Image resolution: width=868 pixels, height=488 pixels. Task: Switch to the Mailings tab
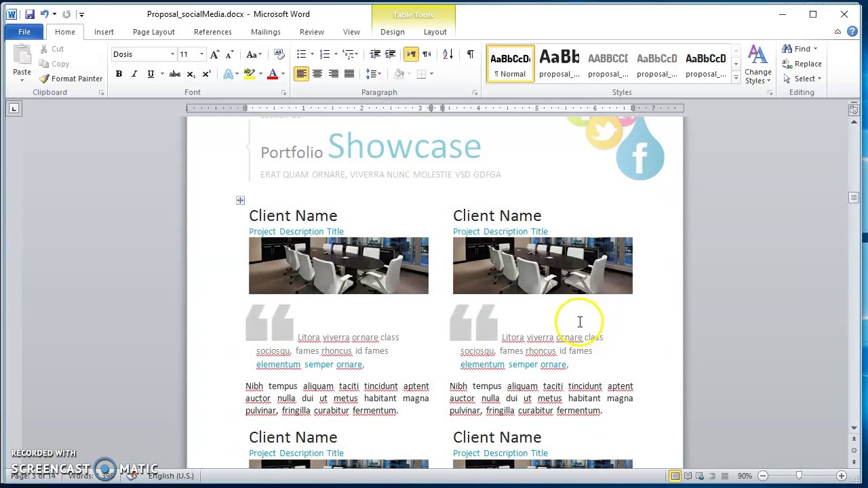[x=266, y=32]
